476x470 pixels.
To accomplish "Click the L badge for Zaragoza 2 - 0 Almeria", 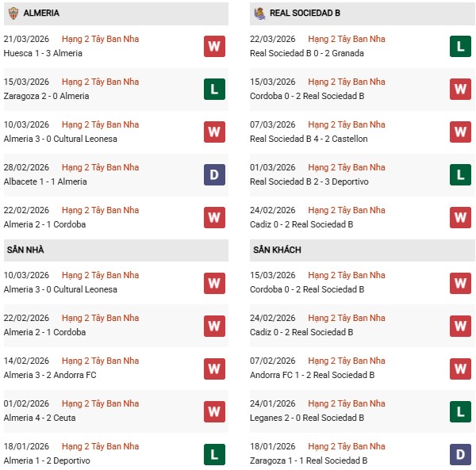I will (x=214, y=90).
